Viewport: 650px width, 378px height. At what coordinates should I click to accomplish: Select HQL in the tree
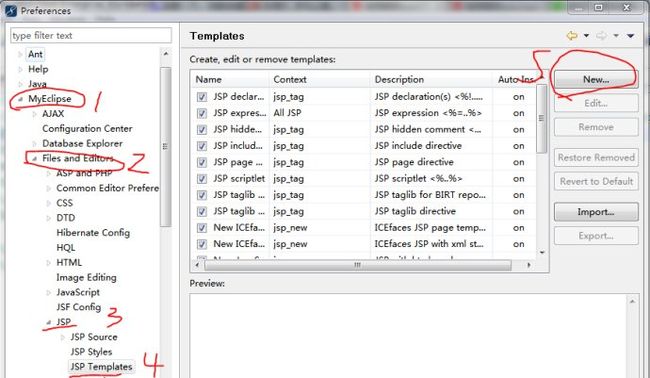[x=65, y=248]
